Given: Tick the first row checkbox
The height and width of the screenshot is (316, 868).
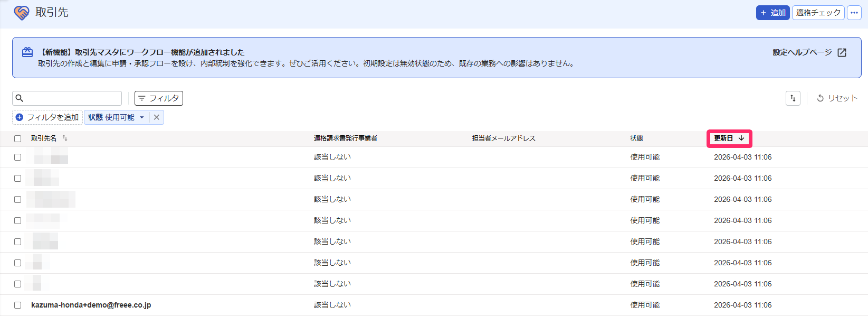Looking at the screenshot, I should pyautogui.click(x=17, y=157).
